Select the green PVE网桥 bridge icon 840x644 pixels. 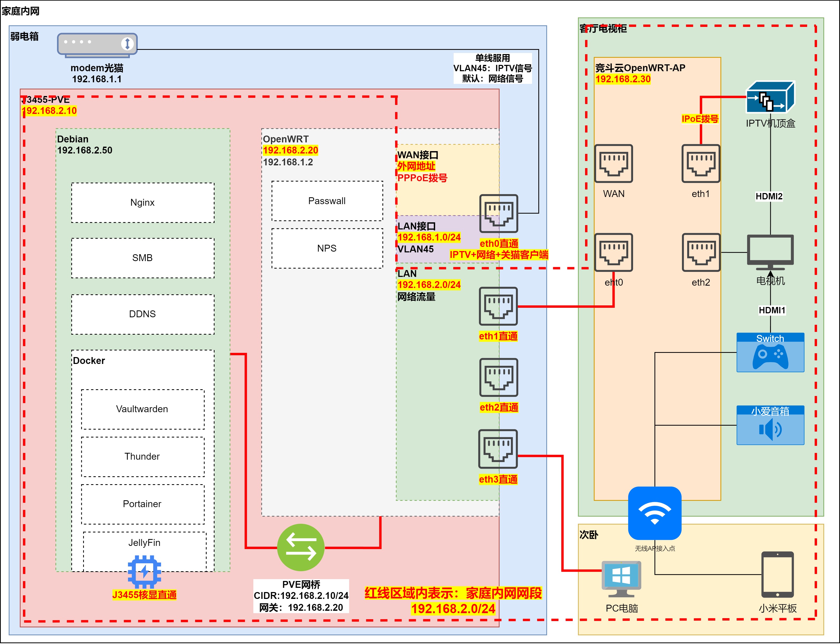pyautogui.click(x=301, y=547)
